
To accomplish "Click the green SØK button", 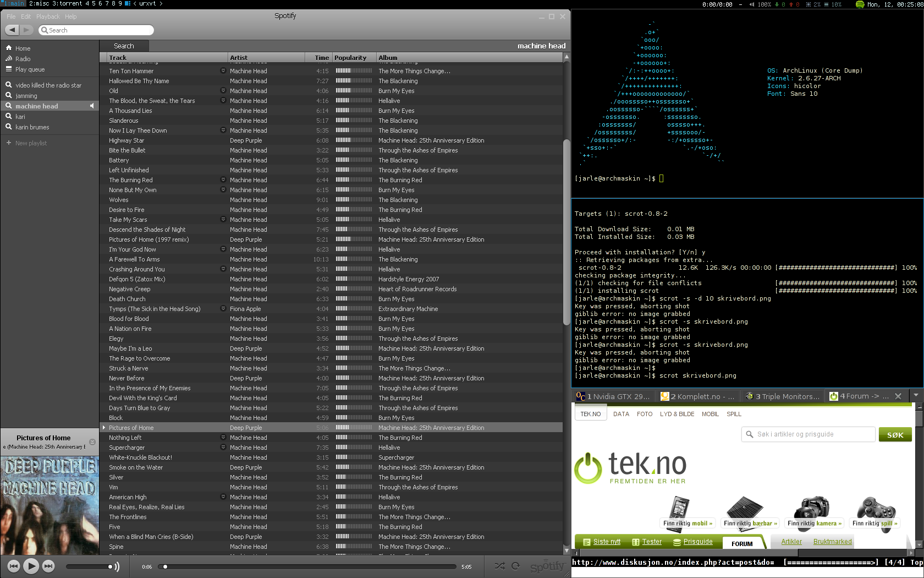I will (895, 435).
